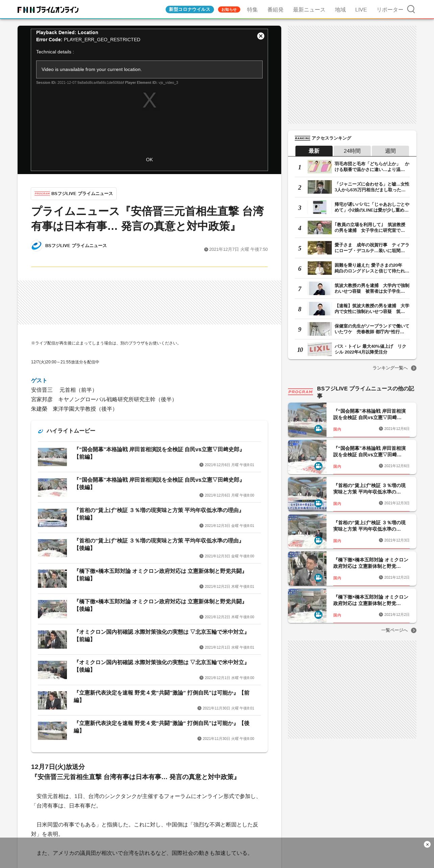Click arrow icon beside 一覧ページへ

[413, 630]
